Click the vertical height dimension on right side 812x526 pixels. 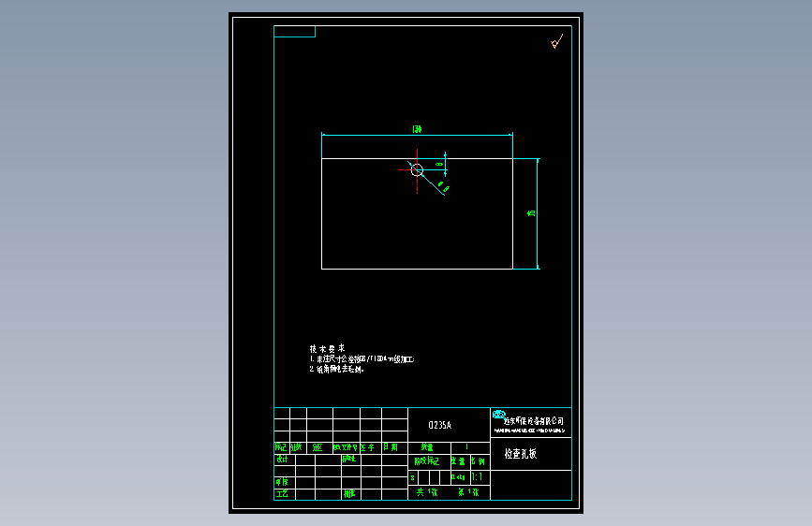(531, 212)
